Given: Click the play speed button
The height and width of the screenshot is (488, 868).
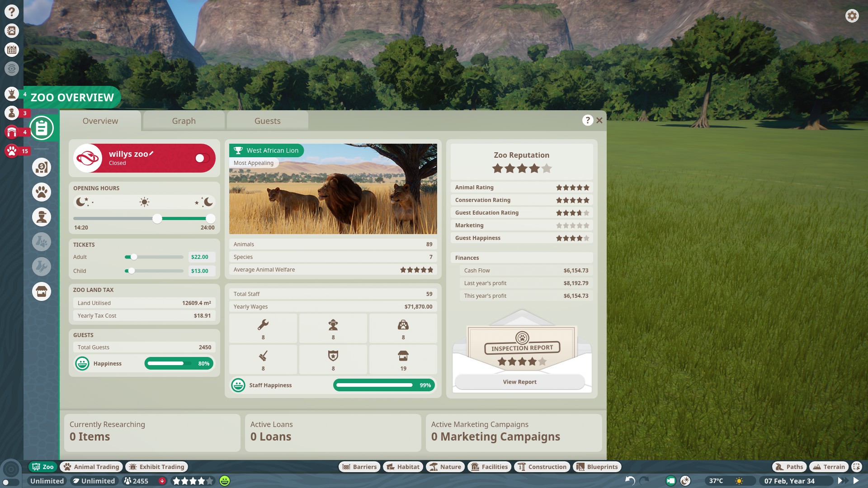Looking at the screenshot, I should [856, 481].
